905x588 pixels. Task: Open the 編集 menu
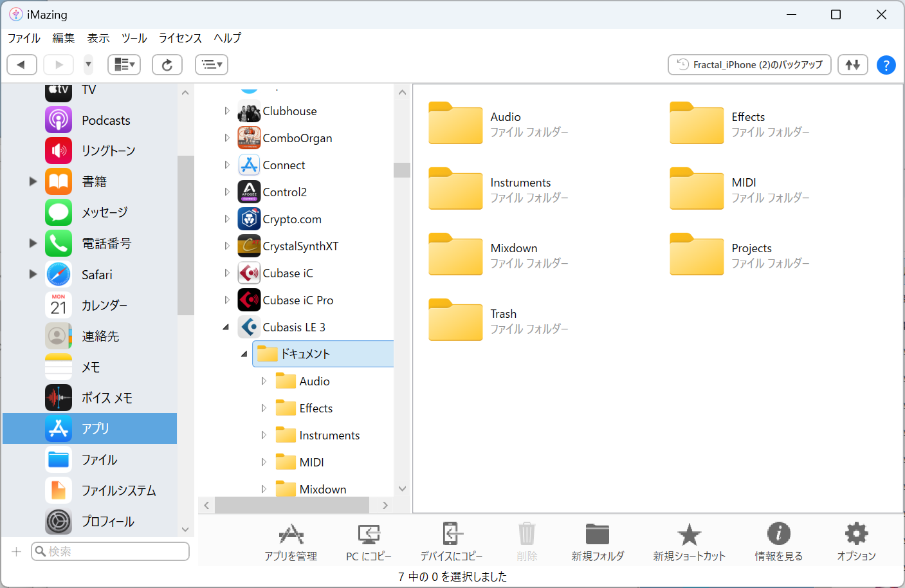64,39
